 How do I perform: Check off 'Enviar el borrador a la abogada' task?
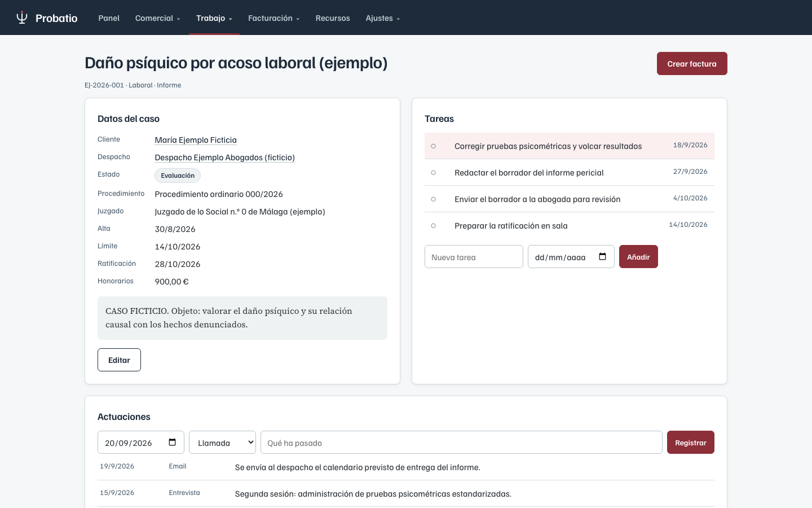click(433, 199)
